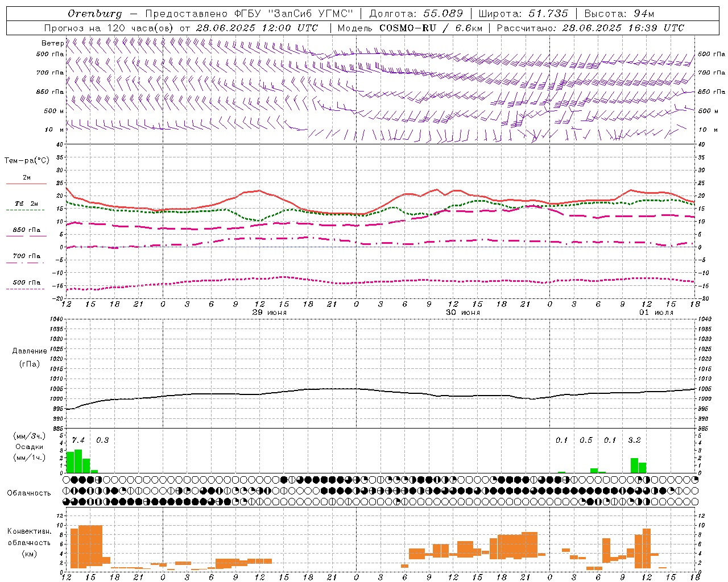
Task: Click the Высота: 94м header value
Action: click(619, 14)
